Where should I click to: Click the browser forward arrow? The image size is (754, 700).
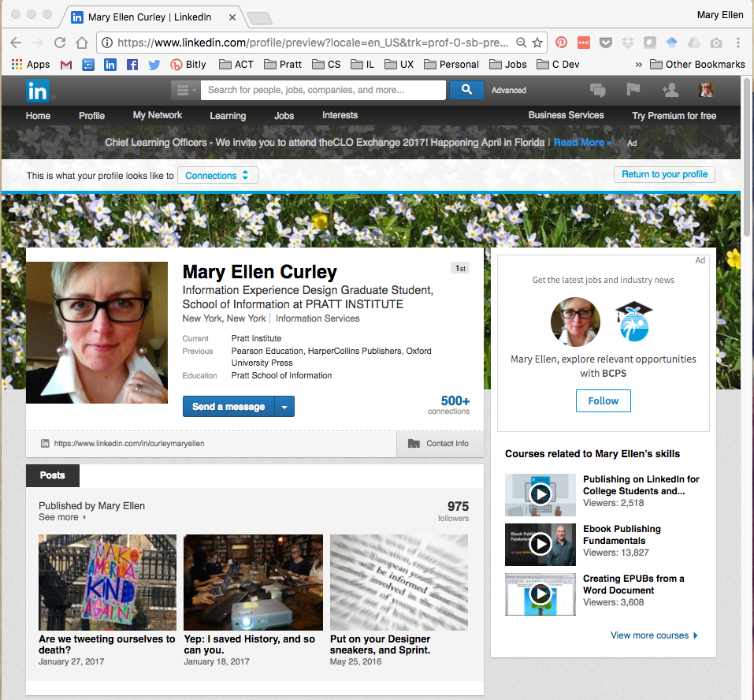coord(38,43)
